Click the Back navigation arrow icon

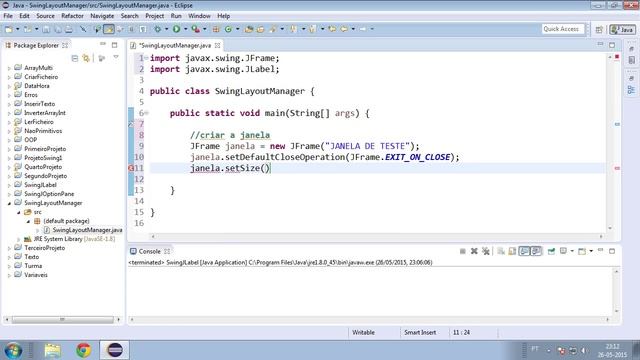344,29
